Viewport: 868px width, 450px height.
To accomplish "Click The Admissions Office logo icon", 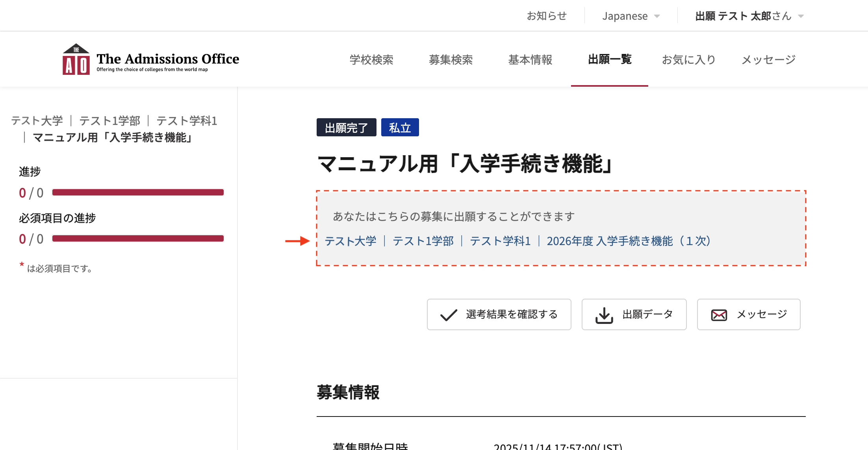I will pyautogui.click(x=76, y=60).
